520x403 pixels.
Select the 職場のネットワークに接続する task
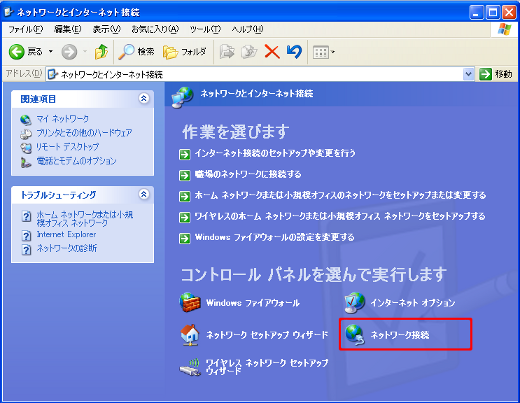(x=248, y=174)
